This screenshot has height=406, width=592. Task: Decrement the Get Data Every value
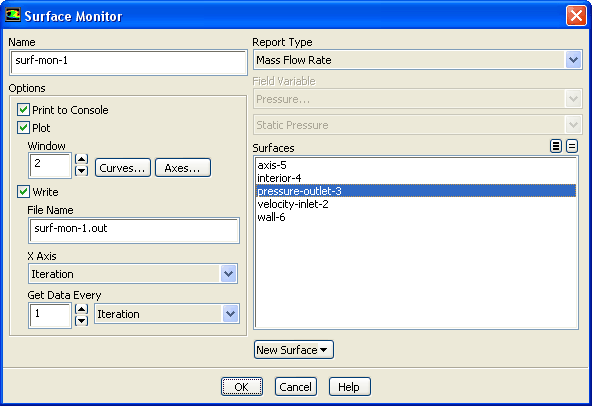82,321
